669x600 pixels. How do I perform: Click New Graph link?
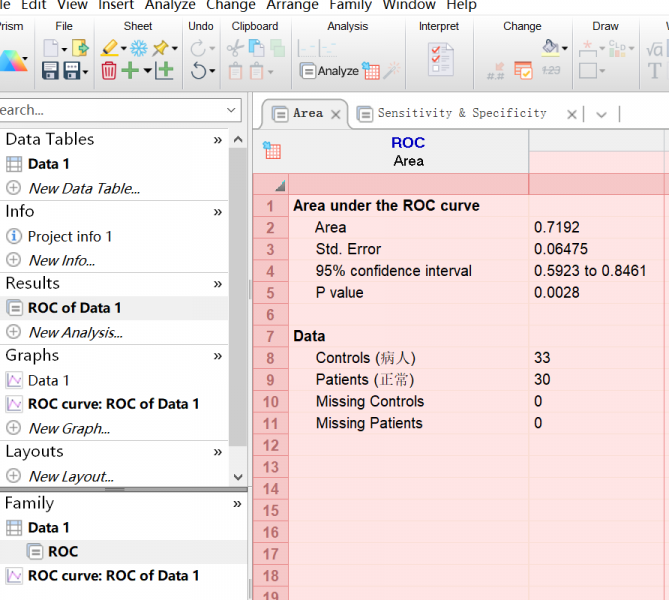(x=69, y=428)
